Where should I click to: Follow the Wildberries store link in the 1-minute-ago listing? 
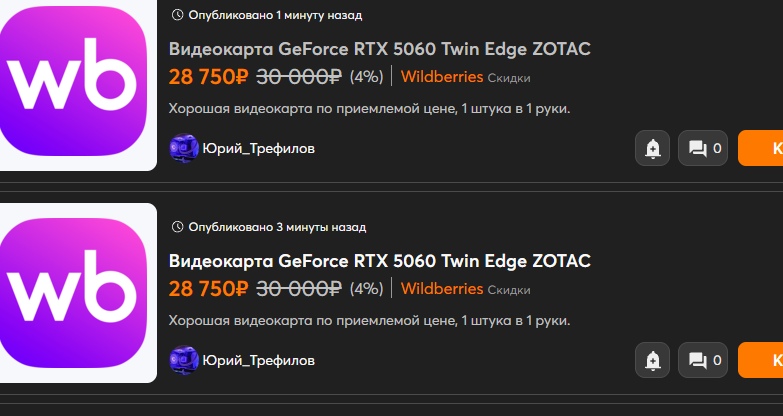click(442, 77)
